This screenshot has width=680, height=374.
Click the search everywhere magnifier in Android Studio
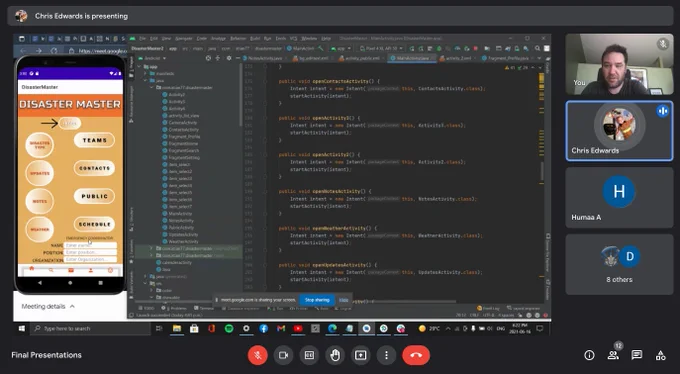click(537, 49)
